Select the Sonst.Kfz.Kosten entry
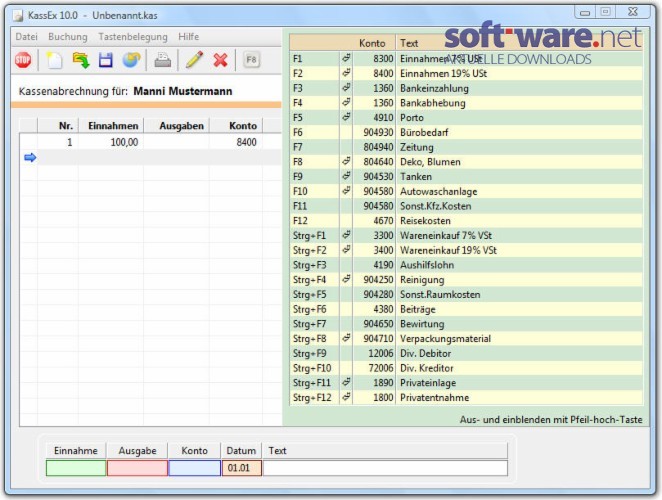Viewport: 662px width, 500px height. point(466,206)
